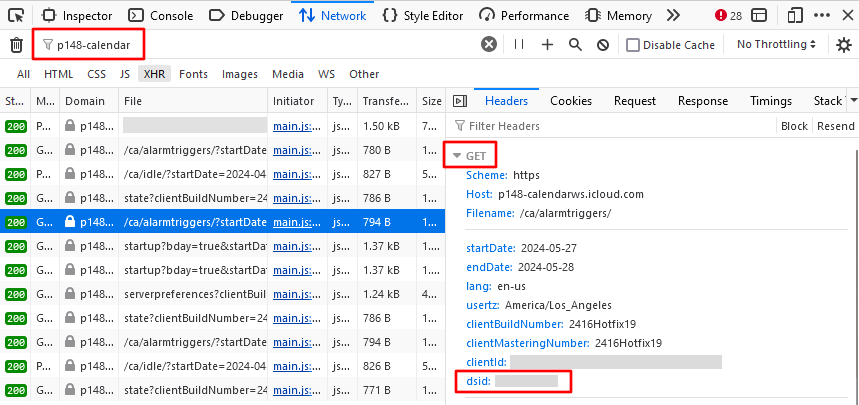
Task: Click the Filter Headers input
Action: pos(614,126)
